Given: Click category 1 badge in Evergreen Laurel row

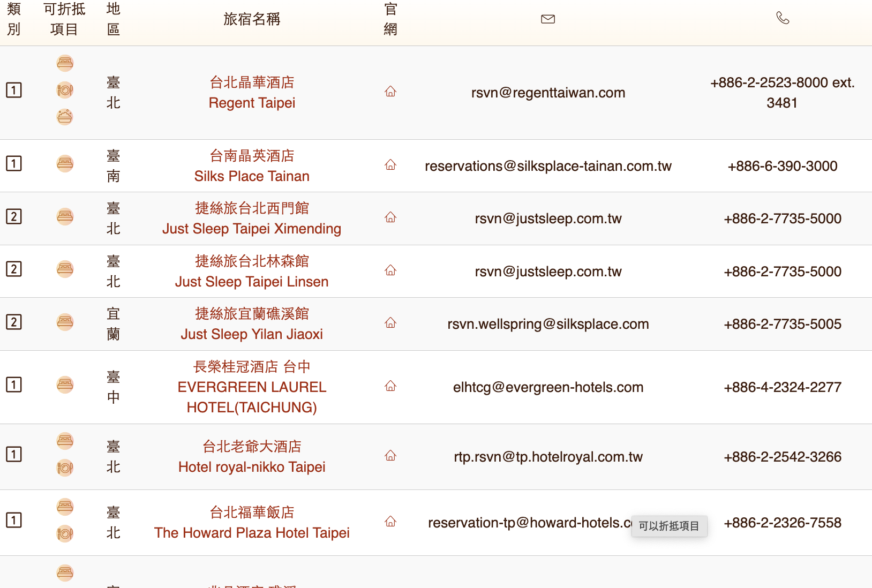Looking at the screenshot, I should tap(14, 385).
